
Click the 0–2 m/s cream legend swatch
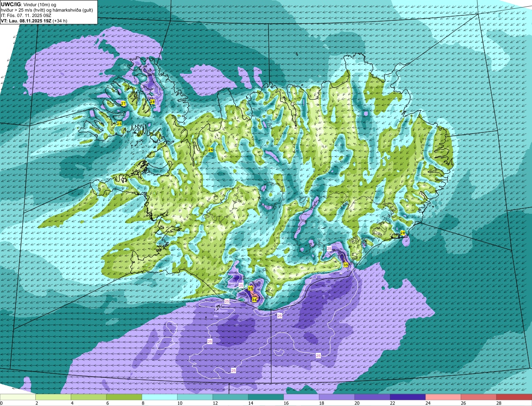pyautogui.click(x=18, y=397)
